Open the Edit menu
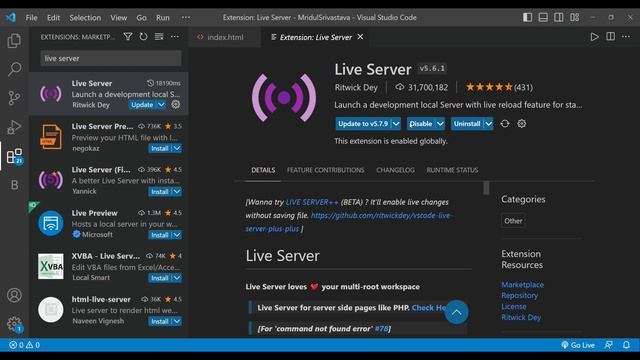640x360 pixels. click(x=53, y=18)
